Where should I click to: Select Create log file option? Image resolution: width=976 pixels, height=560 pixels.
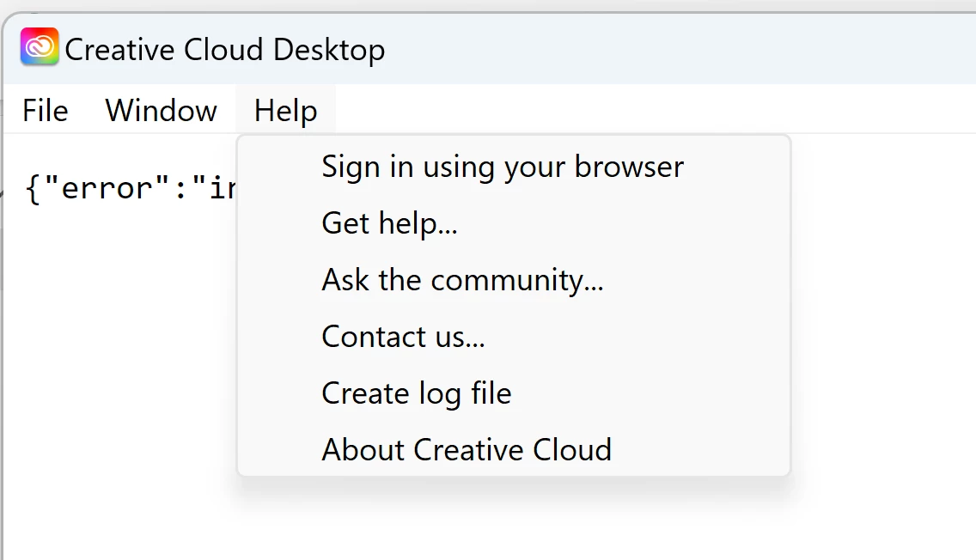(514, 393)
